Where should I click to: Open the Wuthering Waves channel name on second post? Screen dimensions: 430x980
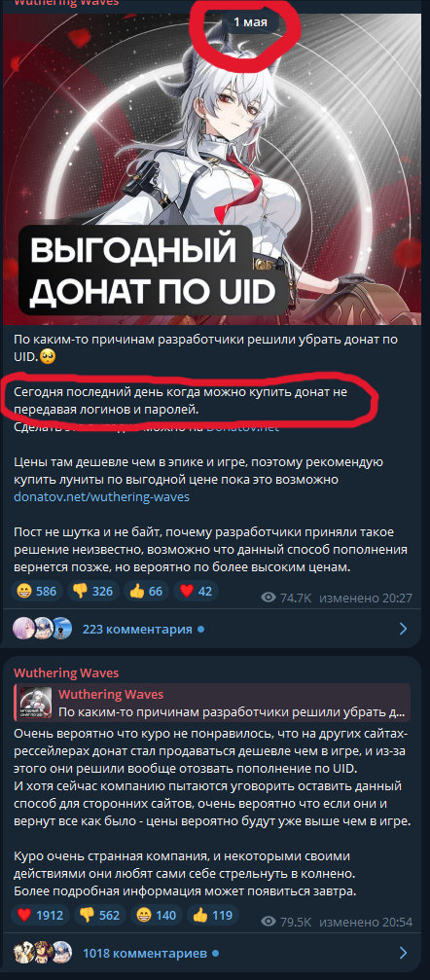pos(66,673)
